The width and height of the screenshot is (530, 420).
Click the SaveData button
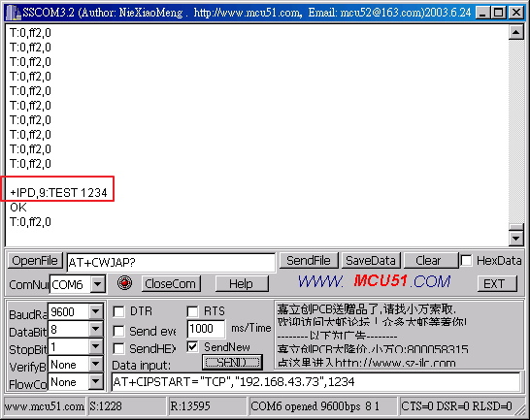point(371,261)
